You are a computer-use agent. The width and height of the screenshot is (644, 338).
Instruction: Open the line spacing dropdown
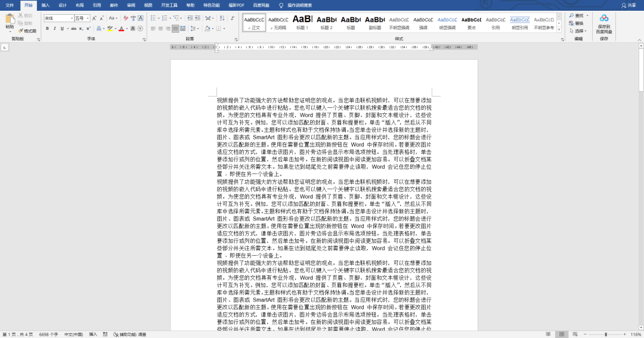194,29
